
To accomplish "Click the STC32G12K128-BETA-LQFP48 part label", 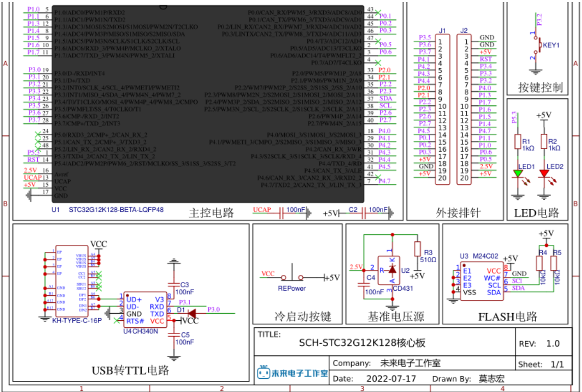I will (x=116, y=210).
